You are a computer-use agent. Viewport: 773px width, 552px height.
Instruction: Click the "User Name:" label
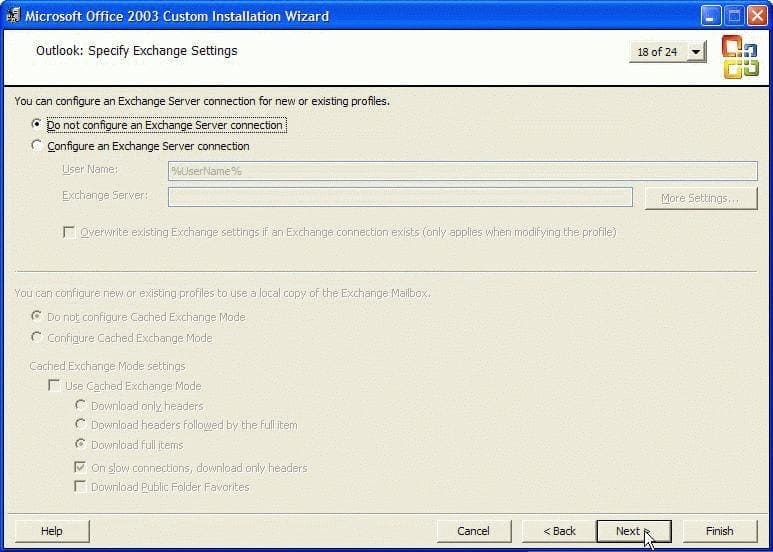[90, 169]
